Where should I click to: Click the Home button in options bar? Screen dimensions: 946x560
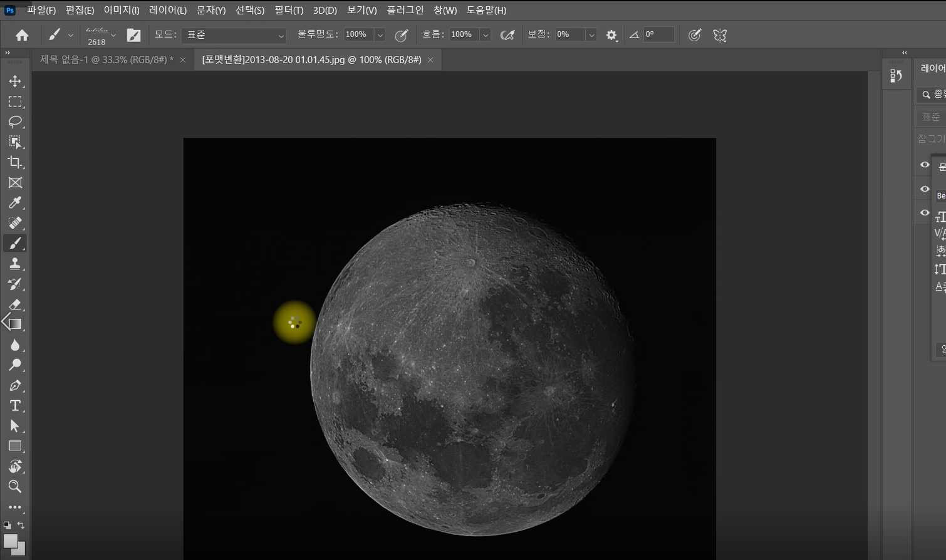[22, 35]
